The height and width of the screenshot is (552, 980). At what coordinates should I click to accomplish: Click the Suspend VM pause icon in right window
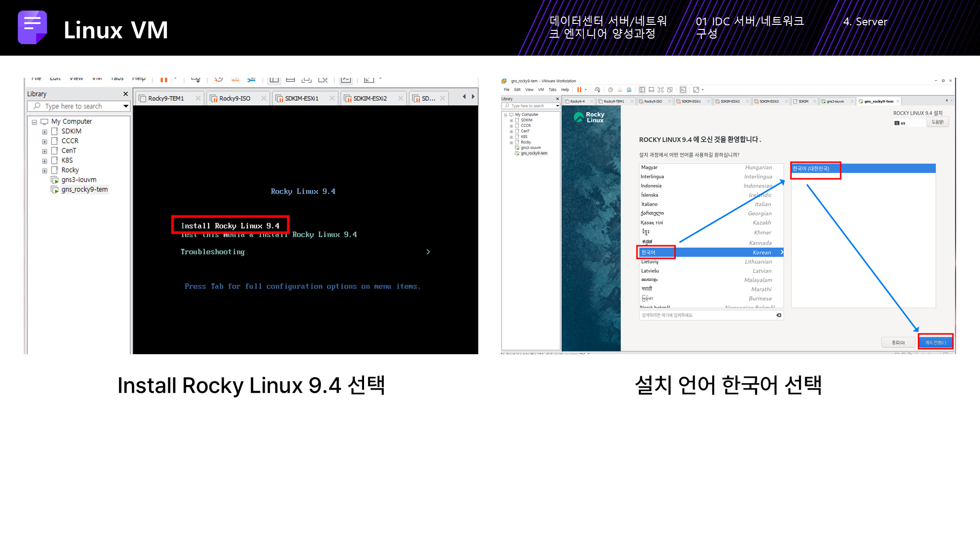(579, 90)
